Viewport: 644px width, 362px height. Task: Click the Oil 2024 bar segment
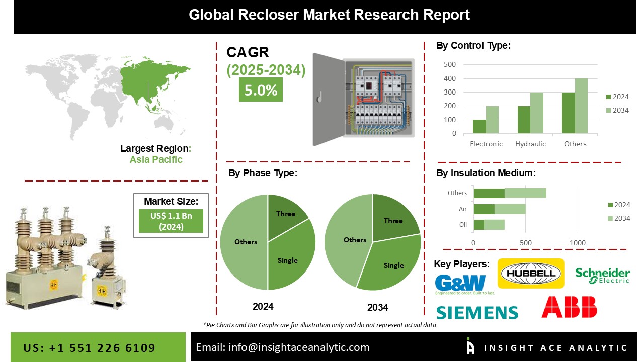pos(479,224)
